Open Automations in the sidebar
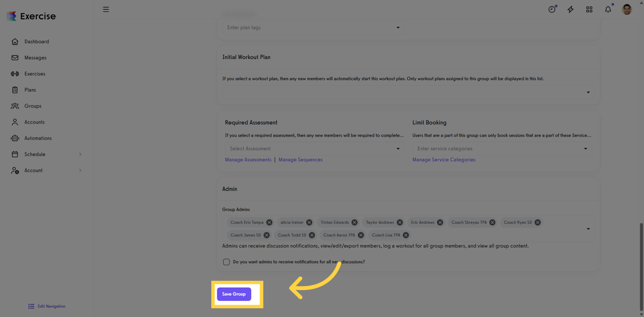 38,138
